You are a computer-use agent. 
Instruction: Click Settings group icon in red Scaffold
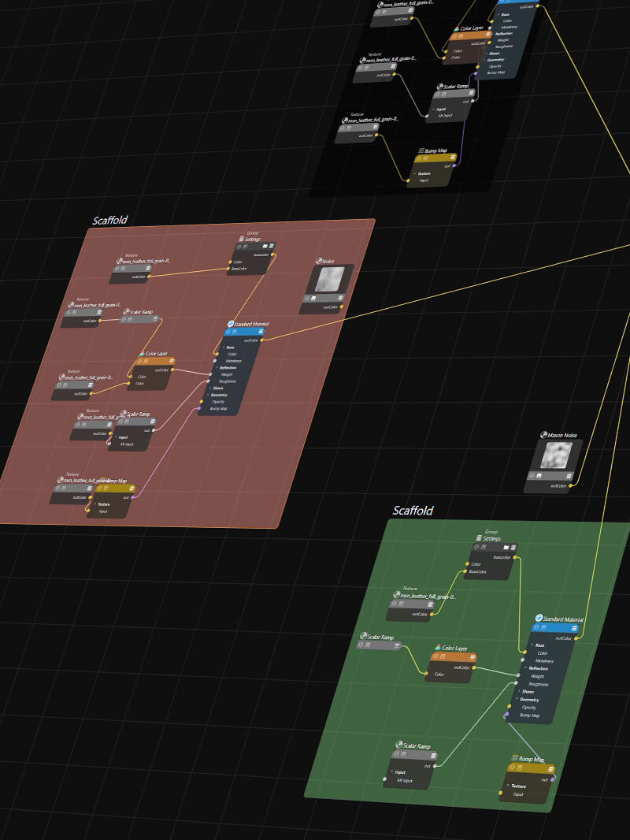242,239
